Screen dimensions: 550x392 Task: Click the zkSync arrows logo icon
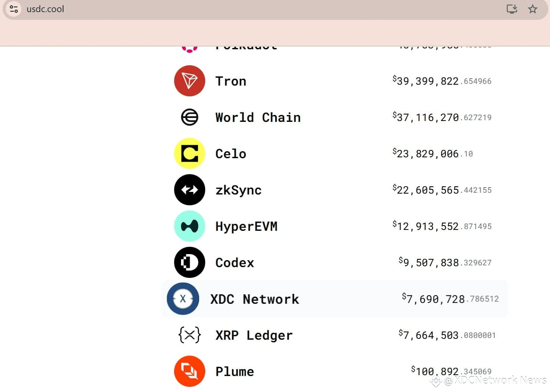pos(189,190)
